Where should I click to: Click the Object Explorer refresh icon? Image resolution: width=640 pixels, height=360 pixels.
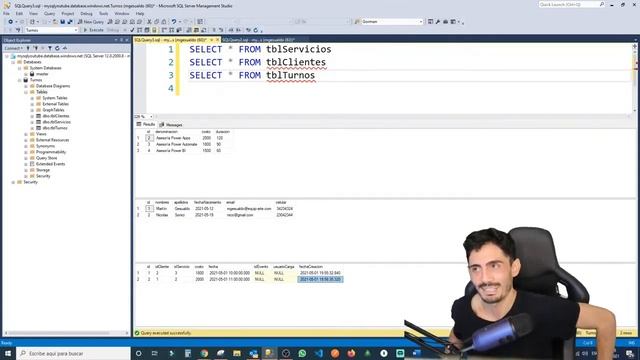pos(57,48)
